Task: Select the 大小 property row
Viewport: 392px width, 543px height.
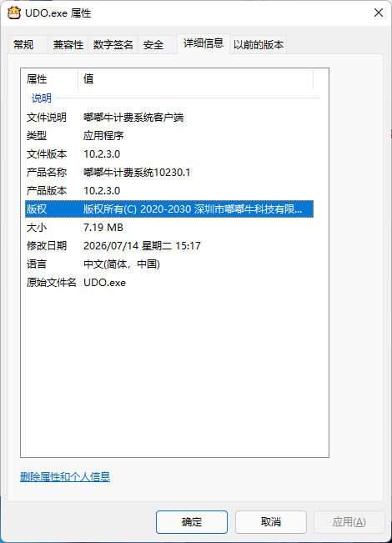Action: [x=169, y=228]
